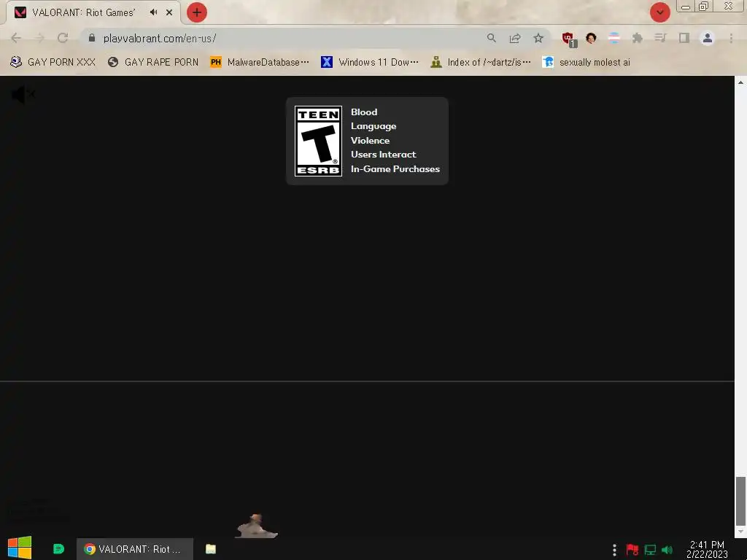
Task: Restore down the Chrome window
Action: [703, 6]
